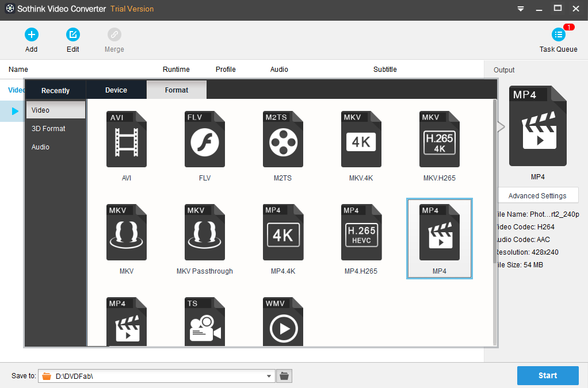Click the Profile column header
Viewport: 588px width, 388px height.
pos(226,70)
